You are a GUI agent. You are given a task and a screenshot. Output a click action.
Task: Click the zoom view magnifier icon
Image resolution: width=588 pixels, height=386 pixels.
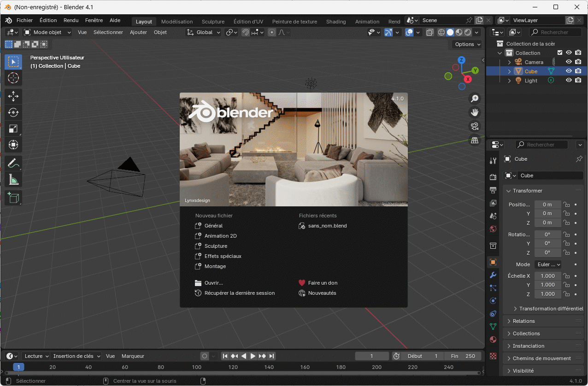(x=475, y=98)
